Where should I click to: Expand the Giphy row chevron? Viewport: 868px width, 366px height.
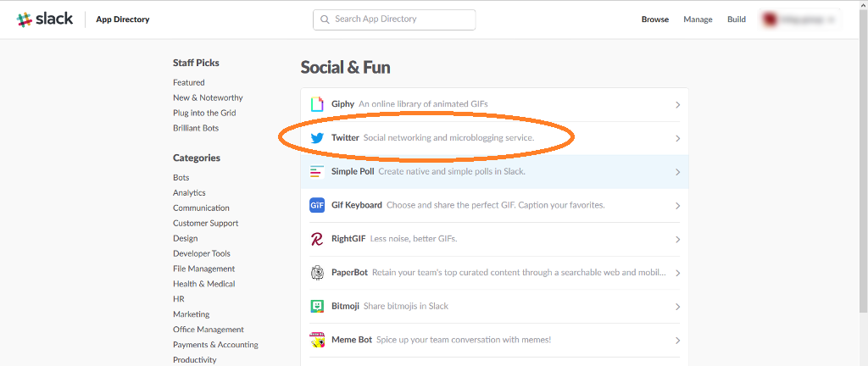point(677,105)
